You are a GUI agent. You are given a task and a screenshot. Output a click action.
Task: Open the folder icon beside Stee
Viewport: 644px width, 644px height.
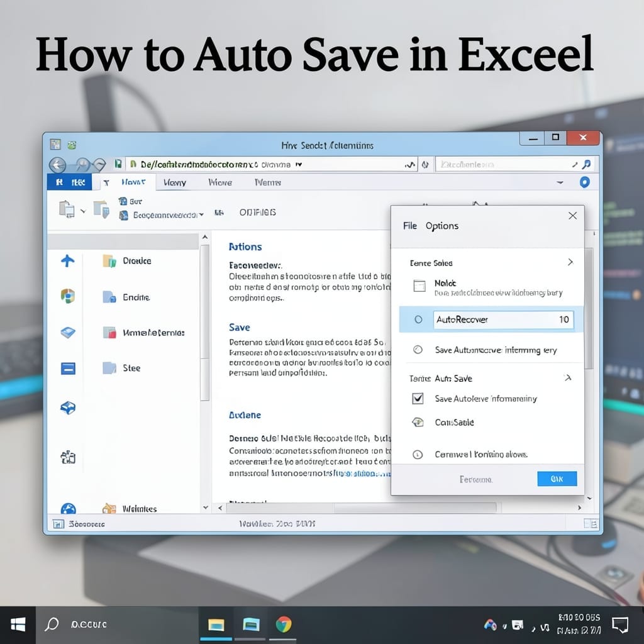pos(109,368)
